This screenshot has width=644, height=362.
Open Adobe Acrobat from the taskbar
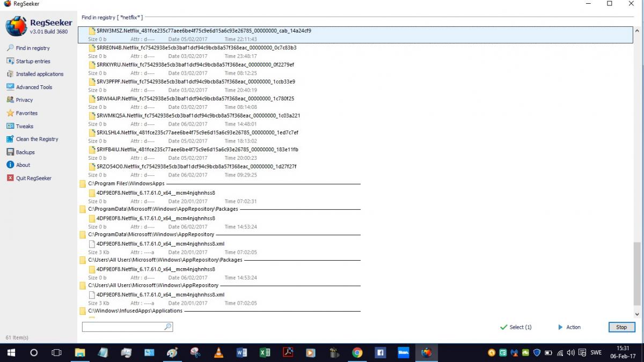click(x=288, y=353)
